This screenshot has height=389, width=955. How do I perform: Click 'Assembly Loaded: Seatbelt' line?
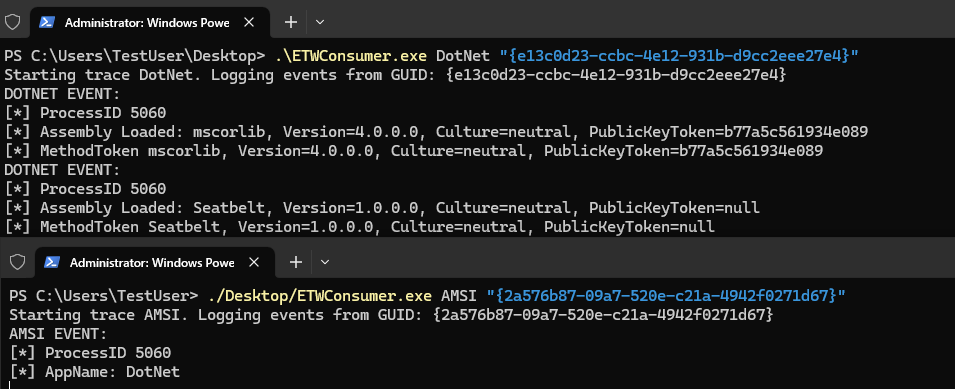382,208
